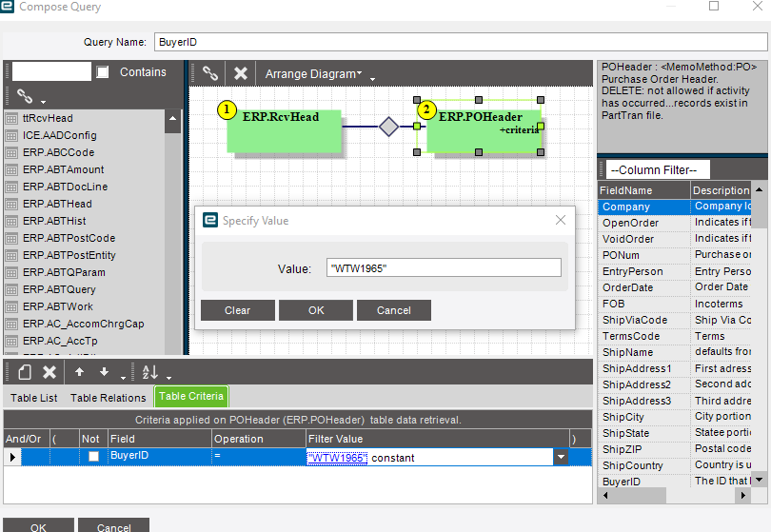The image size is (771, 532).
Task: Click the field list scroll left arrow
Action: 605,495
